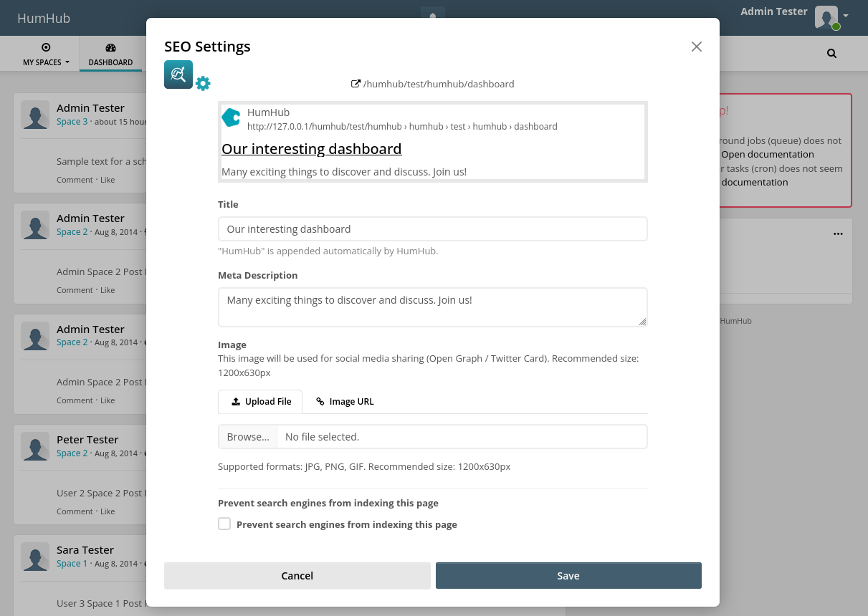Click the Dashboard speedometer icon
The image size is (868, 616).
click(x=110, y=48)
